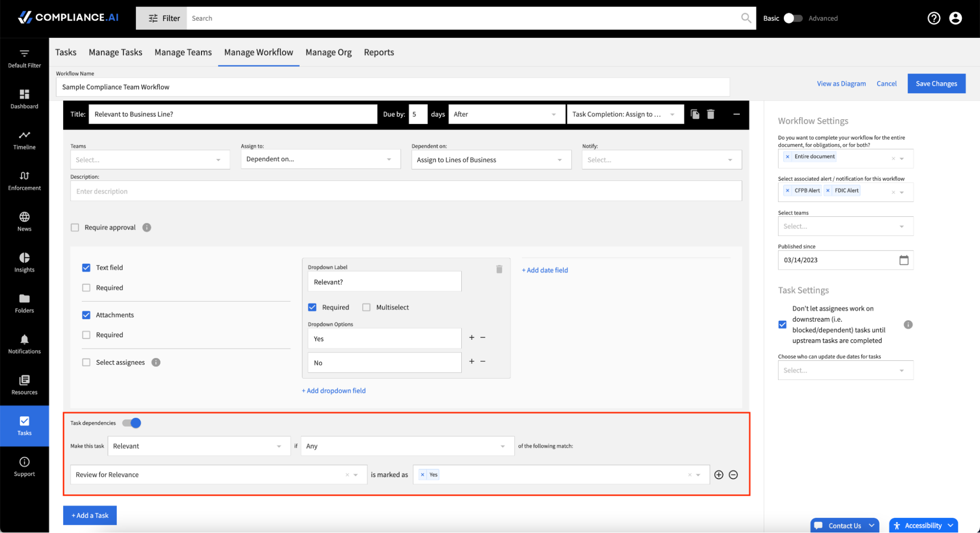Check the Require approval checkbox
The width and height of the screenshot is (980, 533).
click(75, 228)
